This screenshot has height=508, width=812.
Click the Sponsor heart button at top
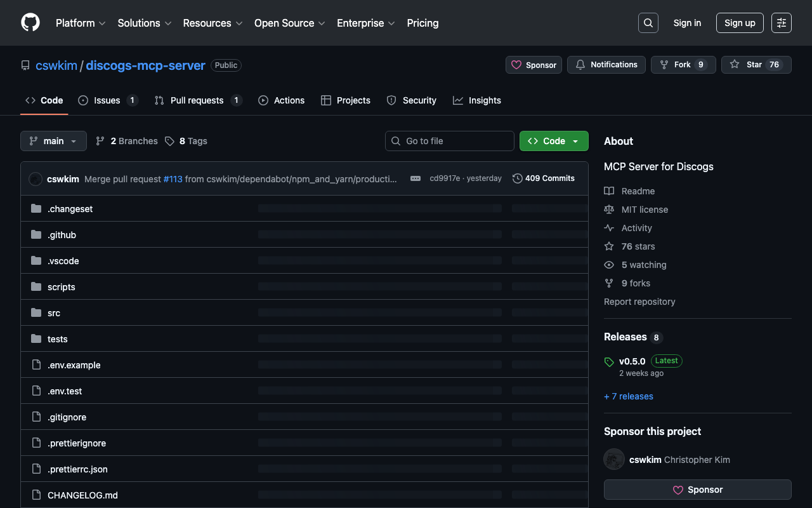533,65
